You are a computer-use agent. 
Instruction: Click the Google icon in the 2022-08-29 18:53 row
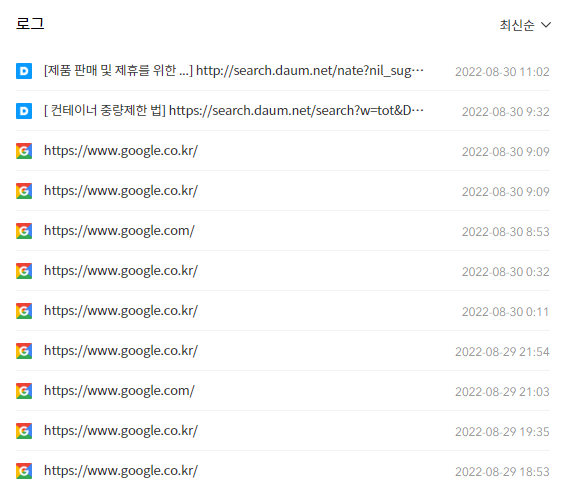pos(24,471)
